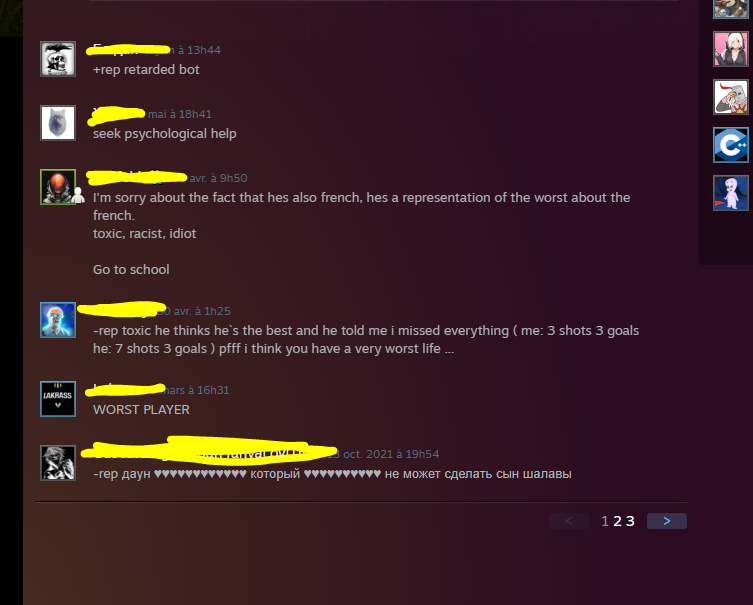Click the bearded red-hat character friend icon
This screenshot has width=753, height=605.
pos(730,97)
